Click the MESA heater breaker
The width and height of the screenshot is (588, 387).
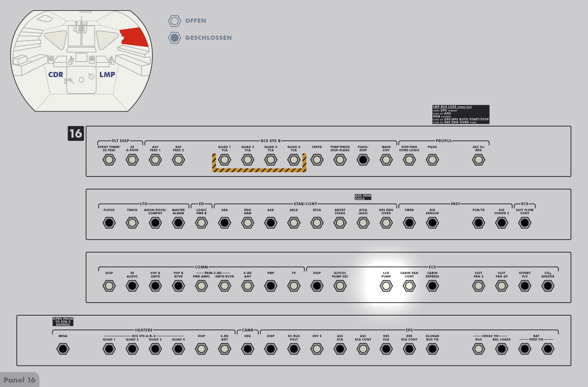pyautogui.click(x=63, y=349)
